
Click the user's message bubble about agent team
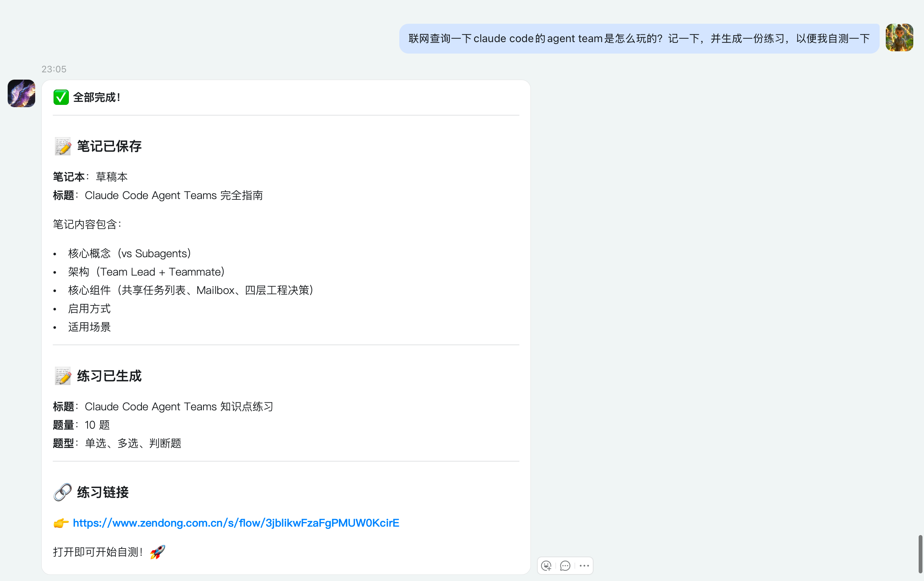click(x=639, y=38)
